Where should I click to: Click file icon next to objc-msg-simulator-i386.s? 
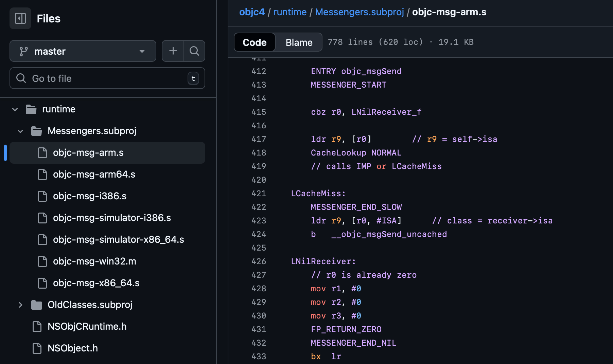coord(42,218)
